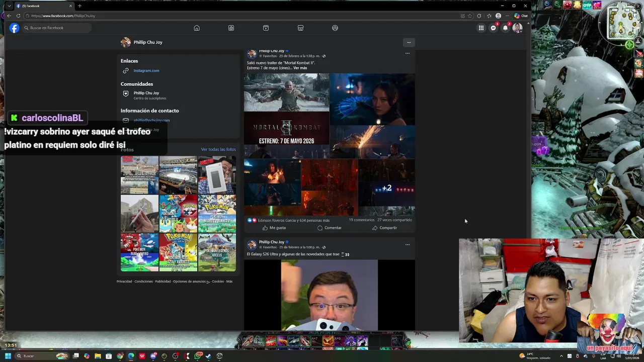Image resolution: width=644 pixels, height=362 pixels.
Task: Like the Mortal Kombat post with Me gusta
Action: [x=274, y=228]
